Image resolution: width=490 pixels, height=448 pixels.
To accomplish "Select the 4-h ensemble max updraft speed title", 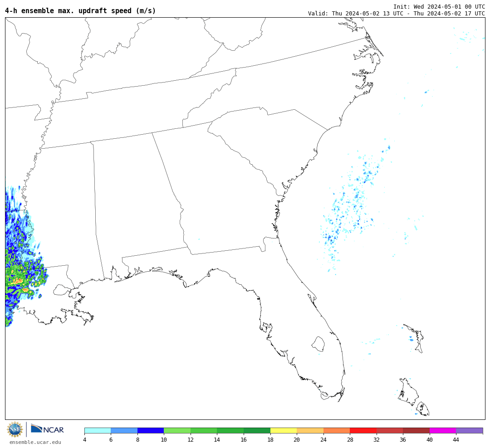I will click(x=80, y=10).
